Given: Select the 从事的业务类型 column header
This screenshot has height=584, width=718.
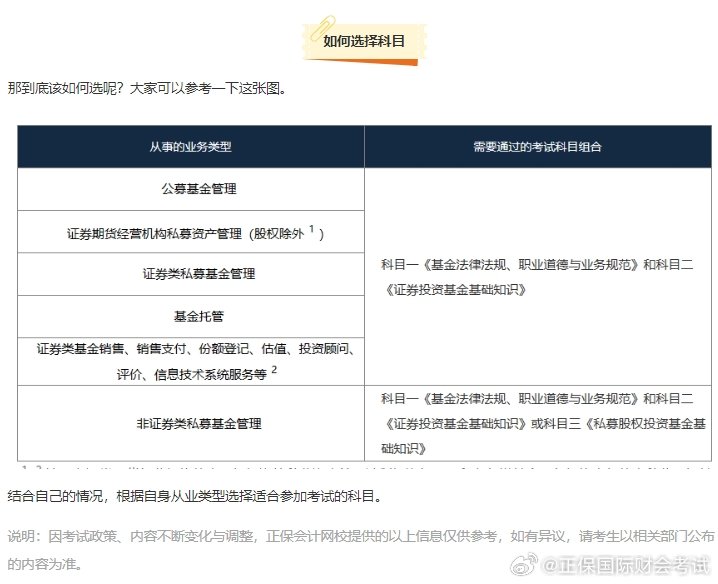Looking at the screenshot, I should (x=191, y=147).
